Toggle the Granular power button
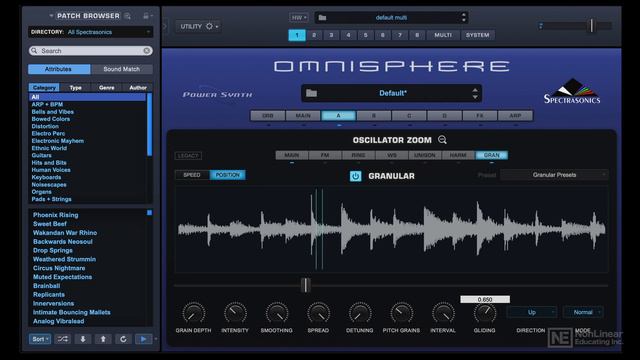 [x=355, y=176]
